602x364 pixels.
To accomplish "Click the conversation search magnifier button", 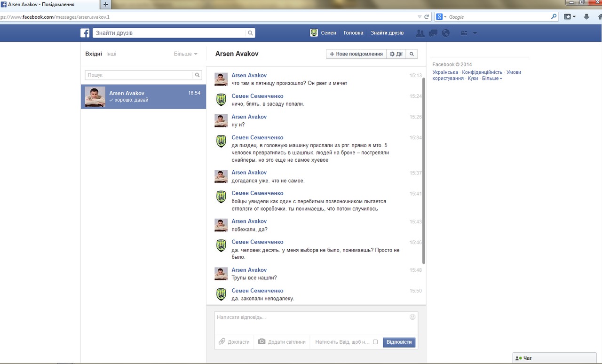I will [x=412, y=54].
